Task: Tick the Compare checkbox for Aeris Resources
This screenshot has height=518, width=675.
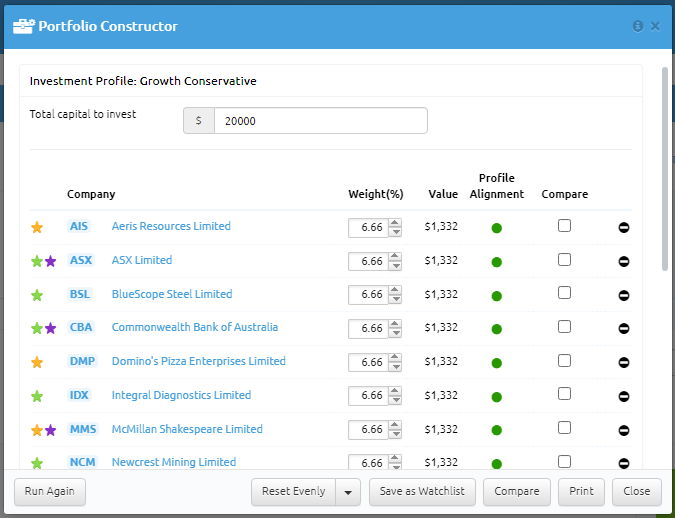Action: pyautogui.click(x=564, y=226)
